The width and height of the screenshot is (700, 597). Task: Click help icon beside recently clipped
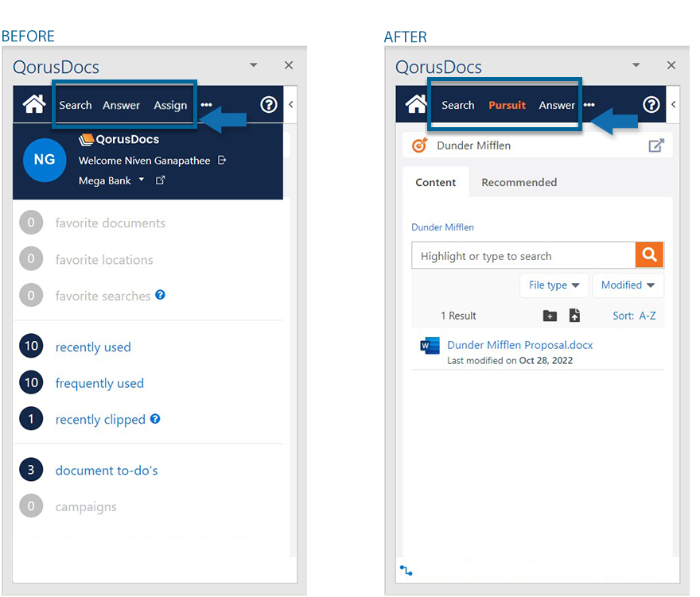[x=155, y=419]
